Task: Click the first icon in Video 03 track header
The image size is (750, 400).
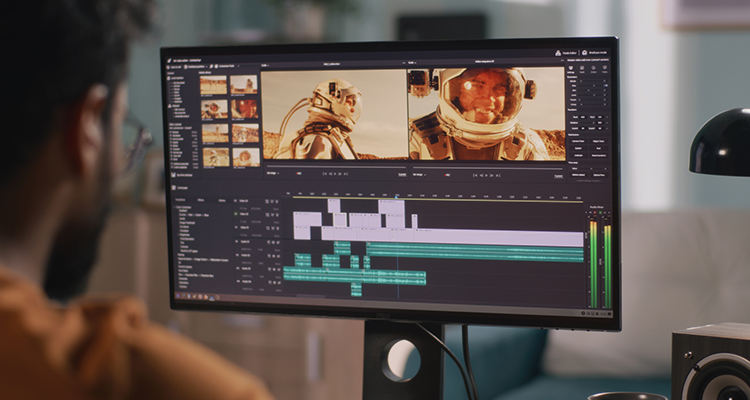Action: 265,201
